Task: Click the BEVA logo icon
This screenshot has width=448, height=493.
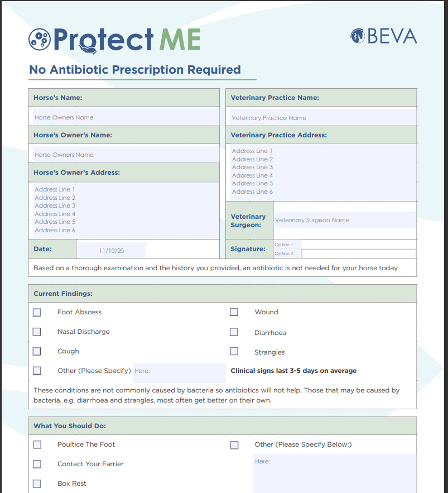Action: (357, 36)
